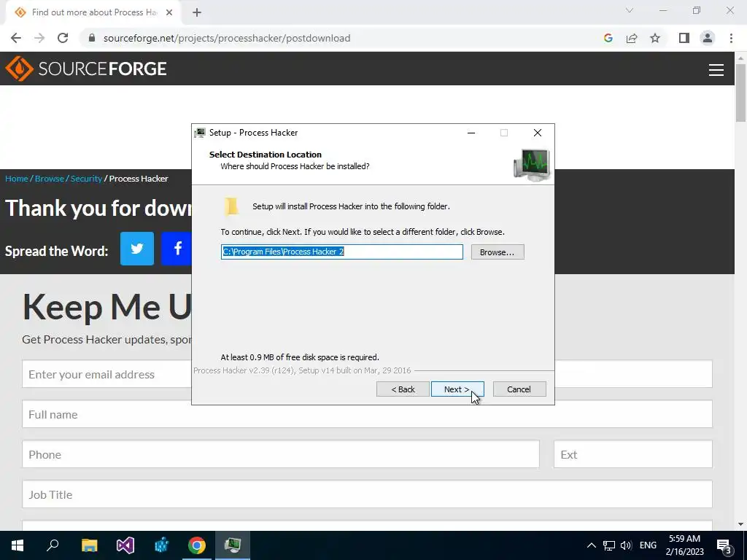Viewport: 747px width, 560px height.
Task: Close the Process Hacker browser tab
Action: 169,12
